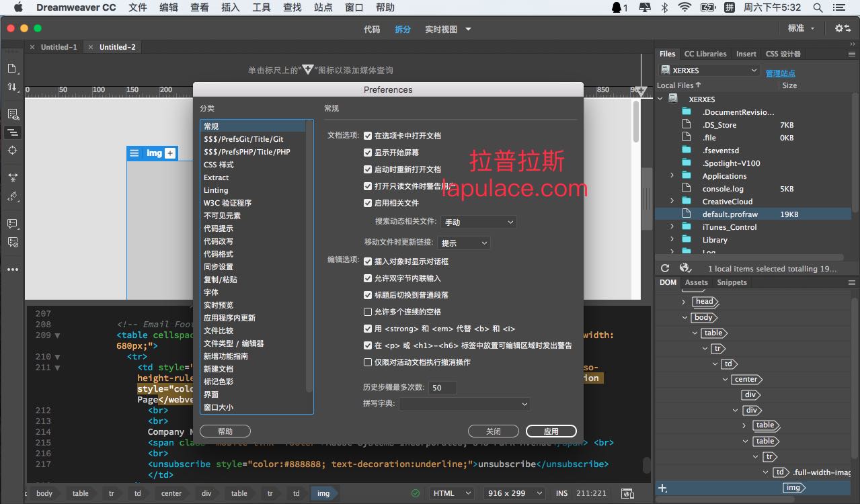The width and height of the screenshot is (860, 504).
Task: Open the 916 x 299 window size dropdown
Action: [516, 493]
